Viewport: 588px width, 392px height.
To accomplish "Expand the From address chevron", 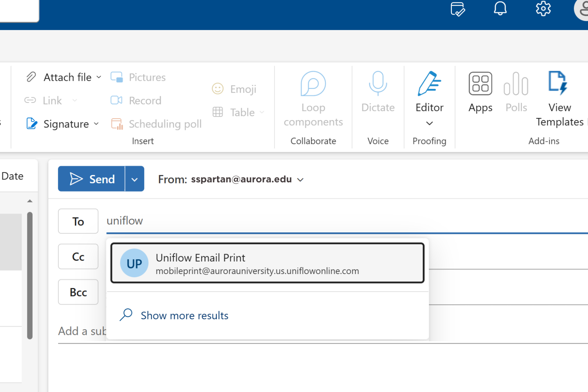I will click(x=300, y=180).
